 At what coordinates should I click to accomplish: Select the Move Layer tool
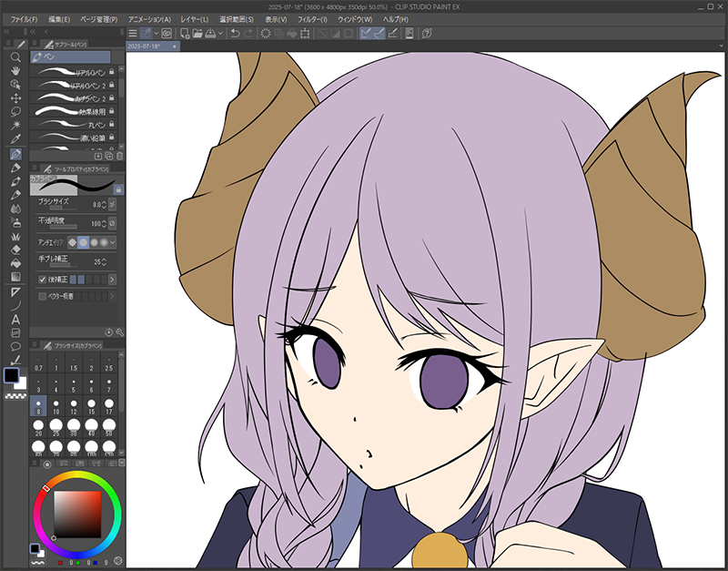[15, 98]
